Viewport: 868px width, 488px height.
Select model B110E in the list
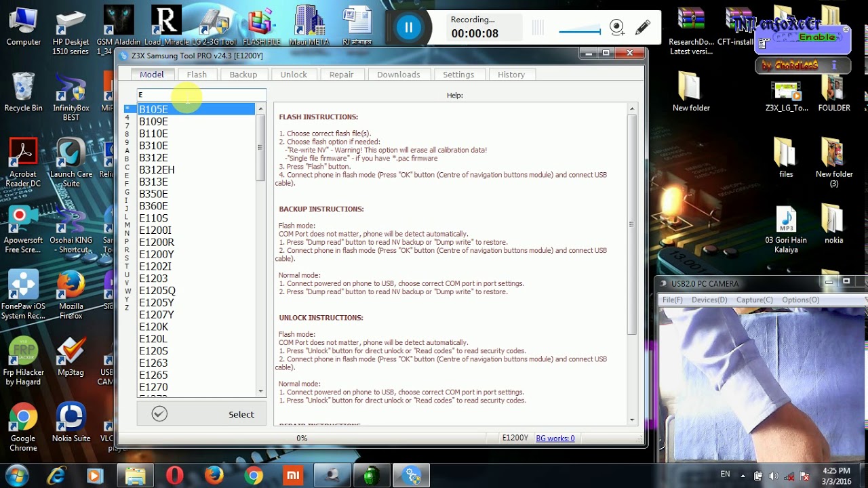coord(197,134)
